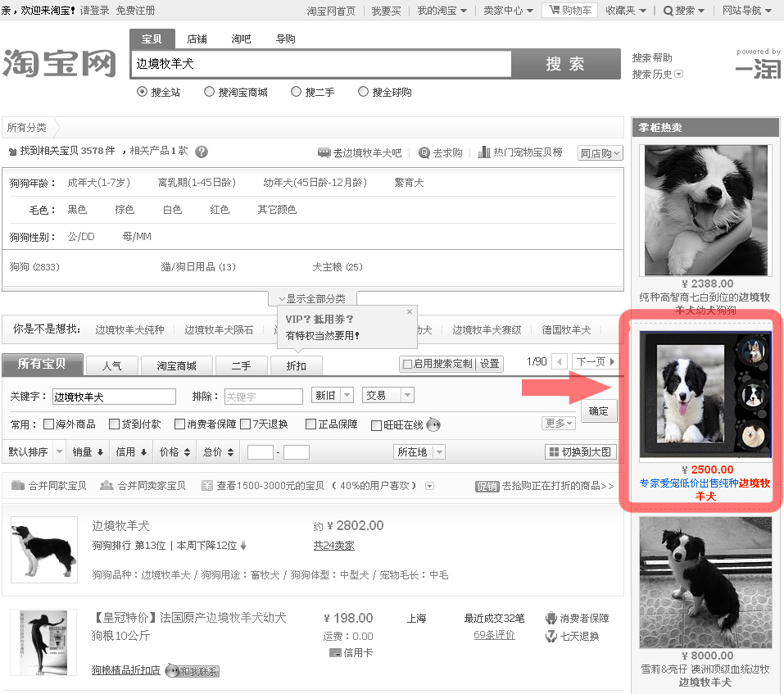Click the yuan icon beside 查看1500-3000元的宝贝
This screenshot has height=694, width=784.
(x=207, y=486)
